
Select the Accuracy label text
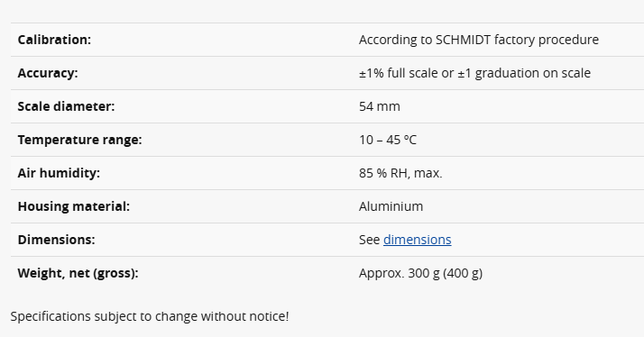point(48,73)
